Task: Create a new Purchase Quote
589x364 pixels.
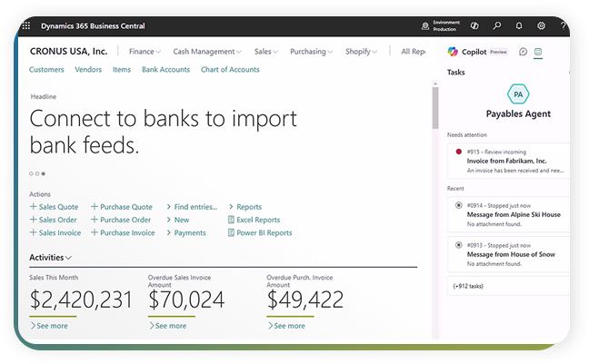Action: point(122,207)
